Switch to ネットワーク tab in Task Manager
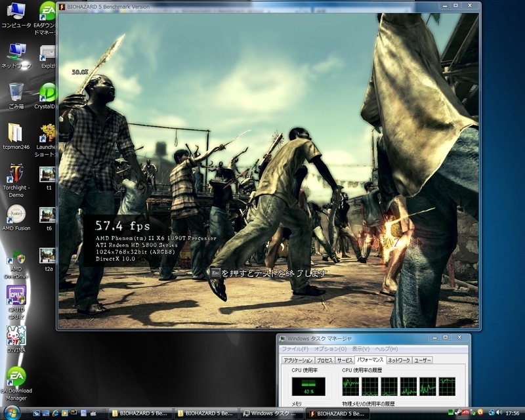The width and height of the screenshot is (525, 420). click(399, 360)
